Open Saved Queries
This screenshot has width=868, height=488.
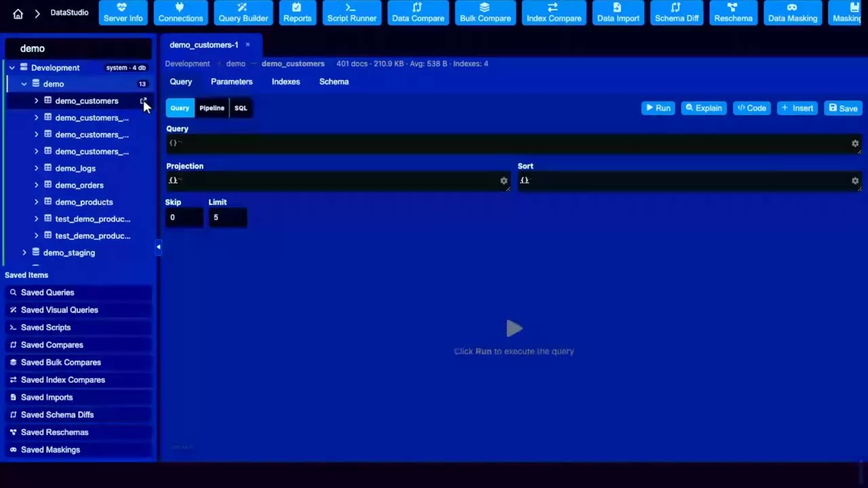pos(79,292)
